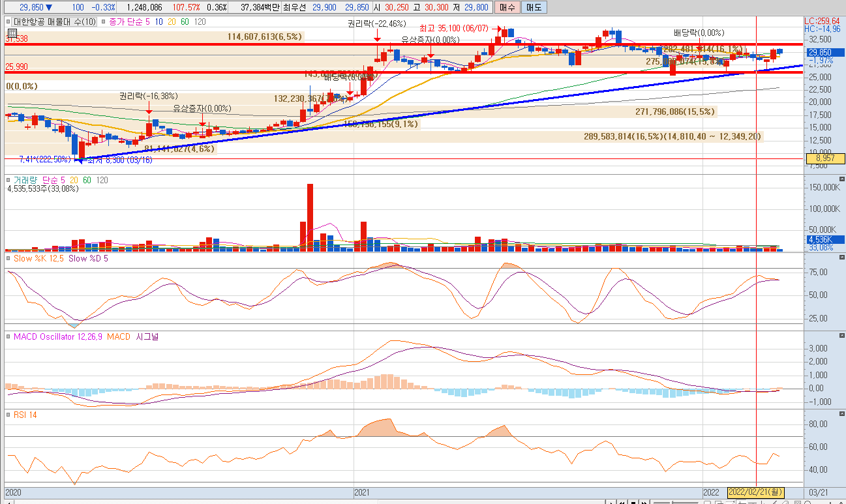Viewport: 846px width, 504px height.
Task: Click the 03/21 date label on time axis
Action: [x=817, y=492]
